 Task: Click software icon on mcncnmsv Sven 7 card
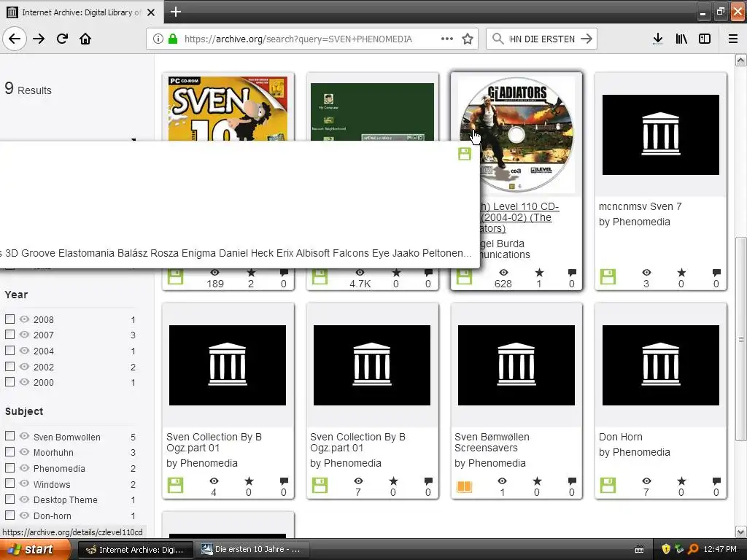pyautogui.click(x=608, y=276)
